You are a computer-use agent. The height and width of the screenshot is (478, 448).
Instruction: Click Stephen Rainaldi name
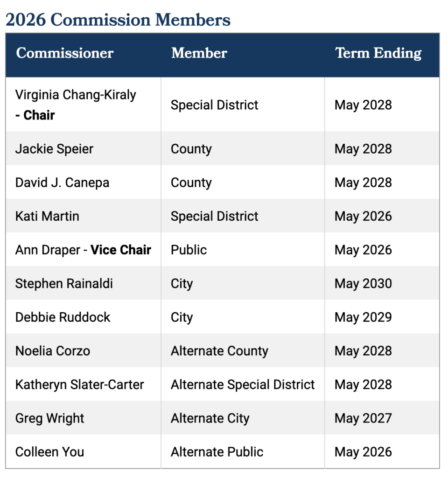pos(64,283)
